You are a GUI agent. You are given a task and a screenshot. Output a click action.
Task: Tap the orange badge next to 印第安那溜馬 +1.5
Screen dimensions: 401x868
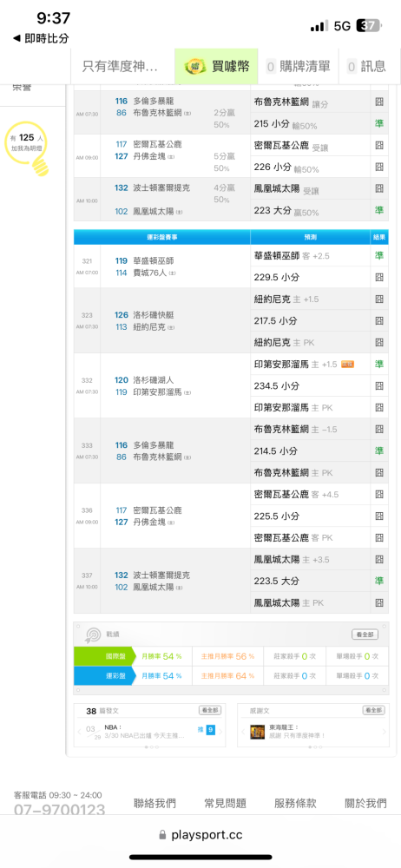click(x=347, y=365)
